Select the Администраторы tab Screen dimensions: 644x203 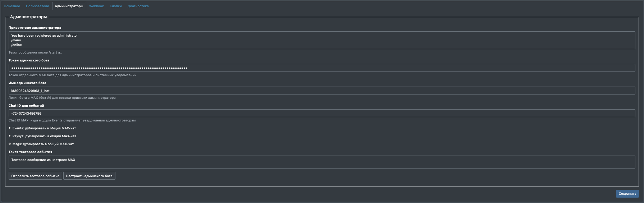[x=69, y=6]
